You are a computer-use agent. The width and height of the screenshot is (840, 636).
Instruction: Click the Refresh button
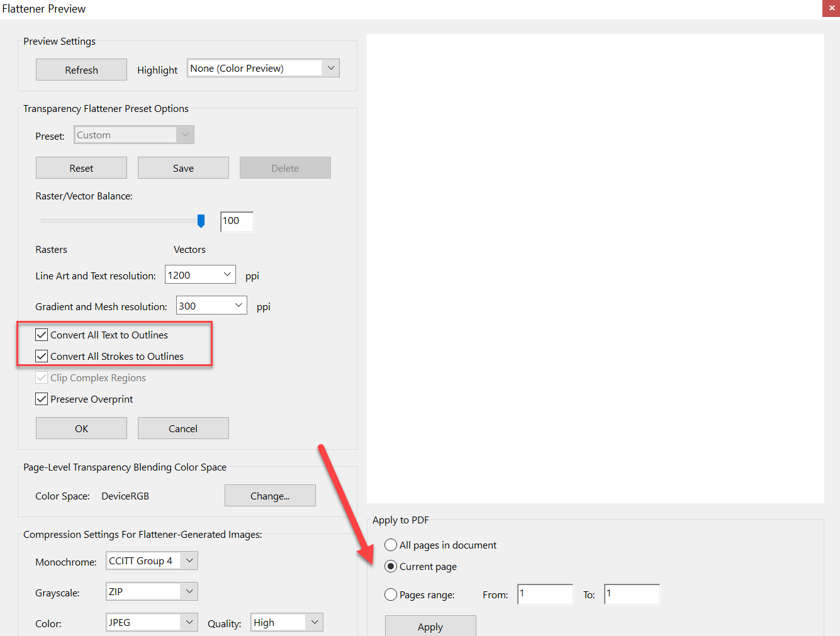click(81, 69)
